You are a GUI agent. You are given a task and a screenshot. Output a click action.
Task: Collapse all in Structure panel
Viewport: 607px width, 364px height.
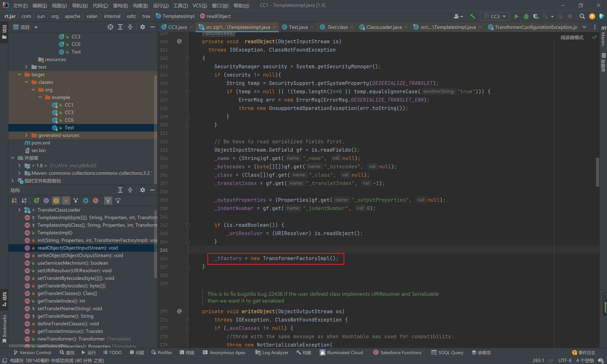130,190
